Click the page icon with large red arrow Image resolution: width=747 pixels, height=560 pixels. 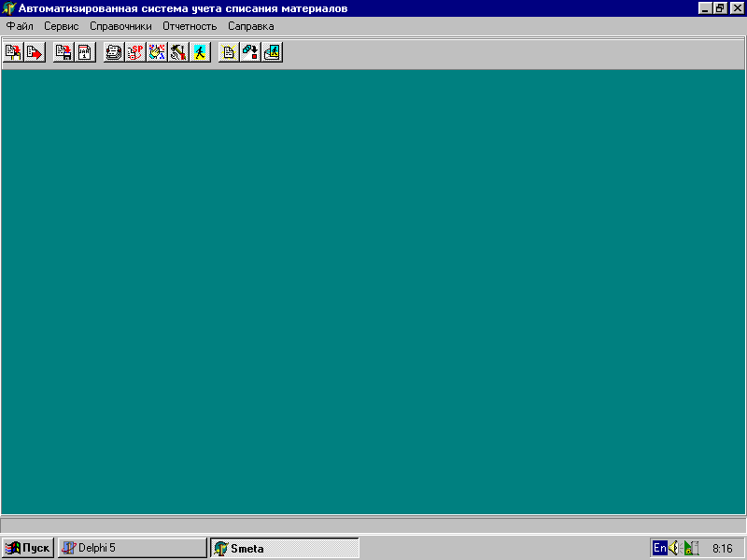(x=35, y=53)
